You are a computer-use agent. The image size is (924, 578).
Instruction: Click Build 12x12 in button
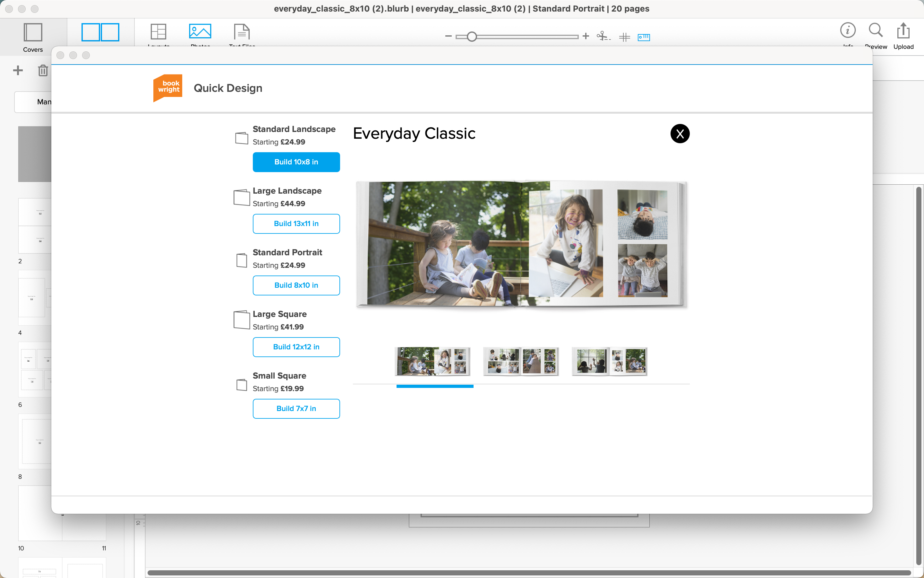pos(296,347)
